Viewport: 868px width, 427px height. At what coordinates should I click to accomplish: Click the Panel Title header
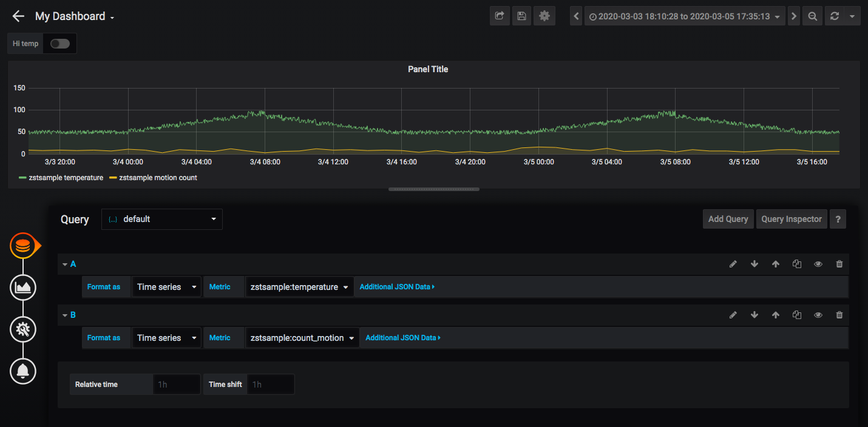click(428, 69)
